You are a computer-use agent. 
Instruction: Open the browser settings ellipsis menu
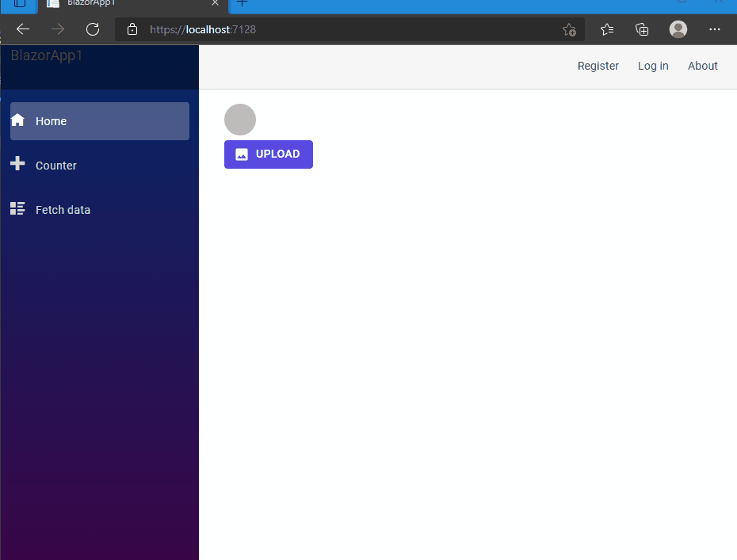[x=714, y=29]
